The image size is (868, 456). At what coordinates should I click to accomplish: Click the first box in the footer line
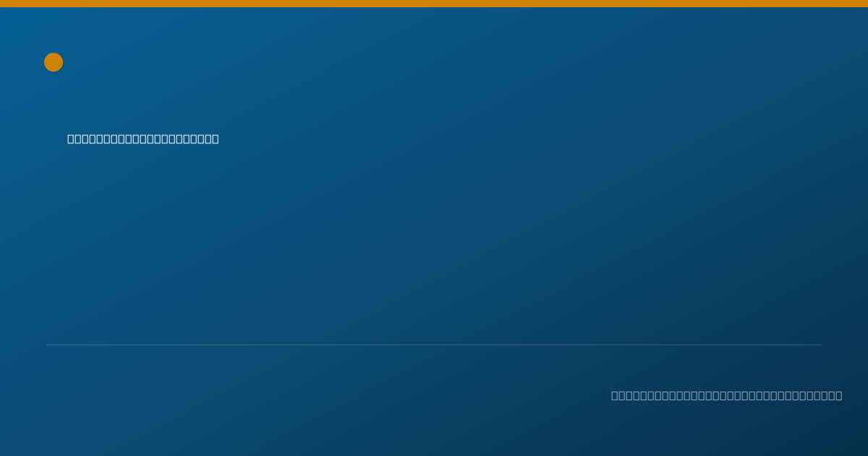[x=615, y=395]
